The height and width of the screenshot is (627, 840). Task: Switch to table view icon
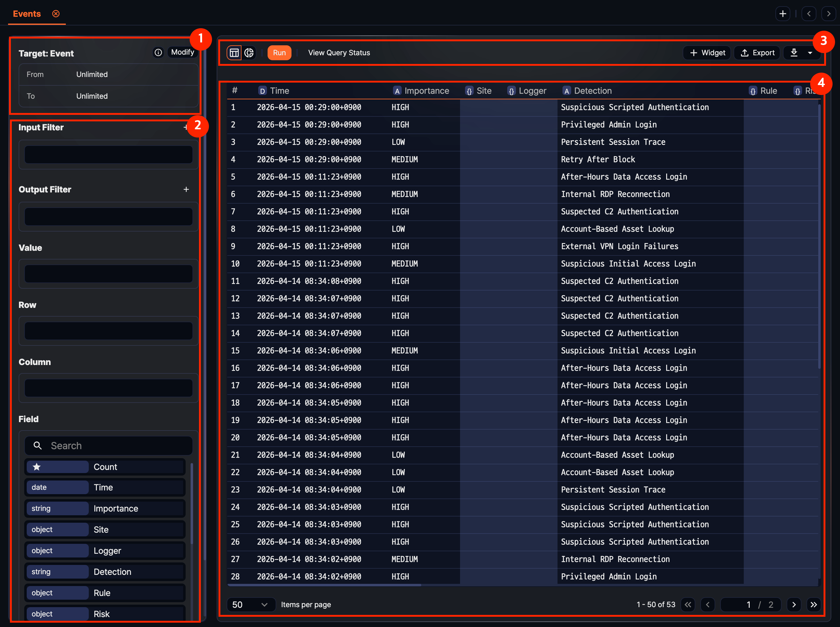[234, 53]
